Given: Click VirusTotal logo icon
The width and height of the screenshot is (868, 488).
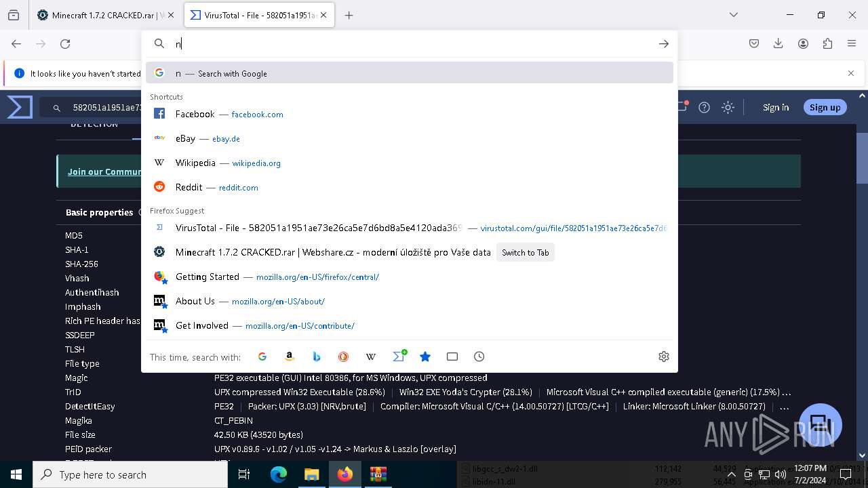Looking at the screenshot, I should [20, 107].
